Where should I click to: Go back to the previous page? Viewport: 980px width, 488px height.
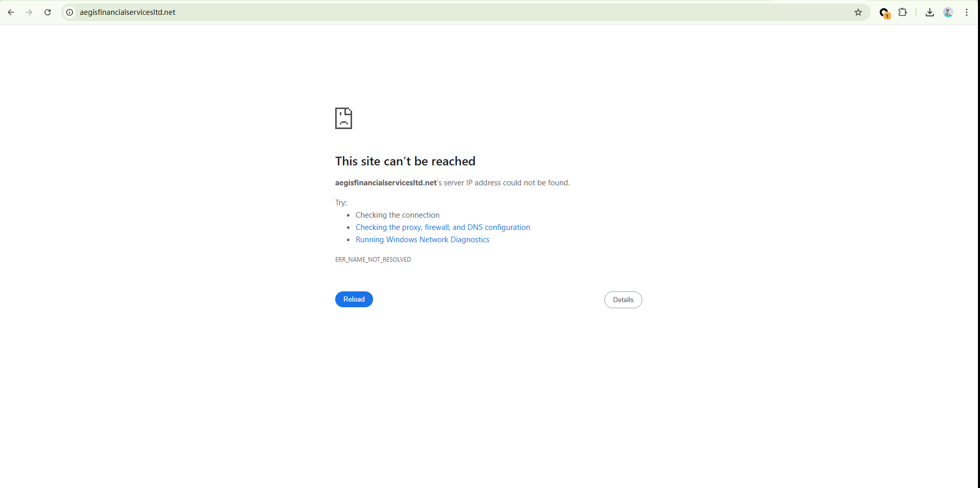coord(11,12)
